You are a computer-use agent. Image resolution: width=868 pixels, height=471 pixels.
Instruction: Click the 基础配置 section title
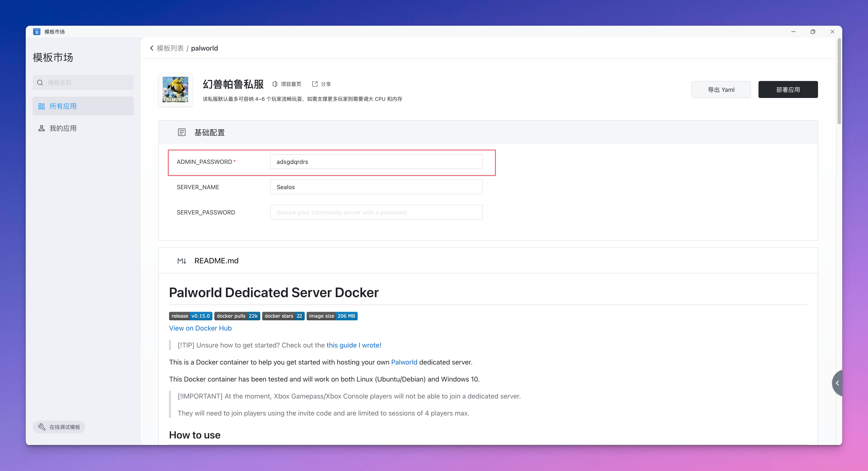(x=210, y=132)
